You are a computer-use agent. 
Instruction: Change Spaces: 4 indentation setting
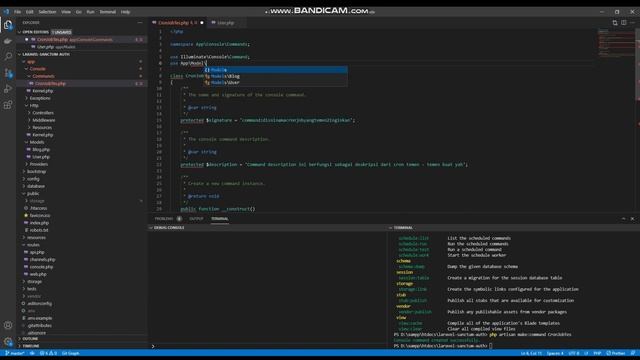point(555,353)
